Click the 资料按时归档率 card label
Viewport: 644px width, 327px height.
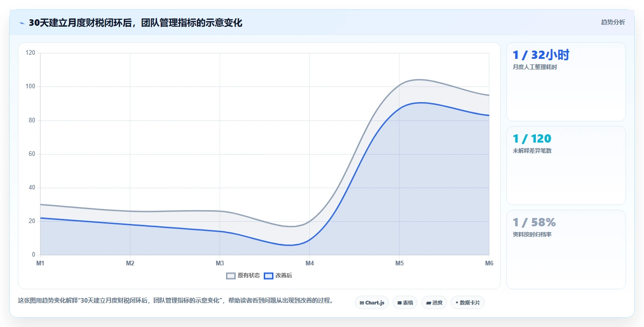click(532, 235)
